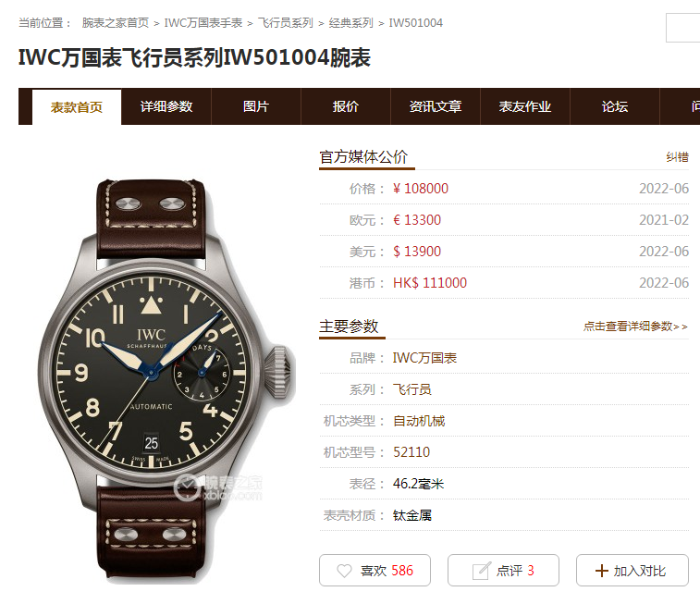Click the 纠错 correction link
Screen dimensions: 700x604
pos(677,157)
